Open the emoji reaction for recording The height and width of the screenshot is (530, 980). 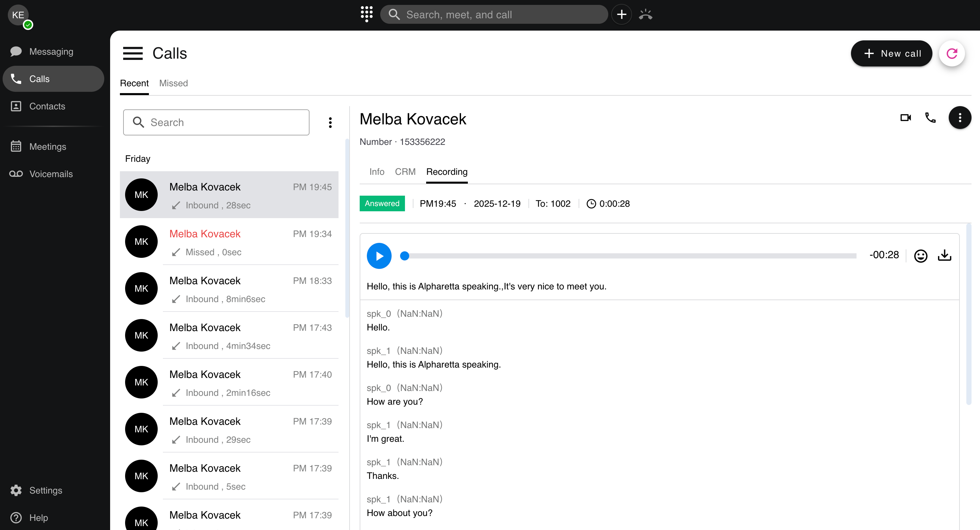point(920,256)
